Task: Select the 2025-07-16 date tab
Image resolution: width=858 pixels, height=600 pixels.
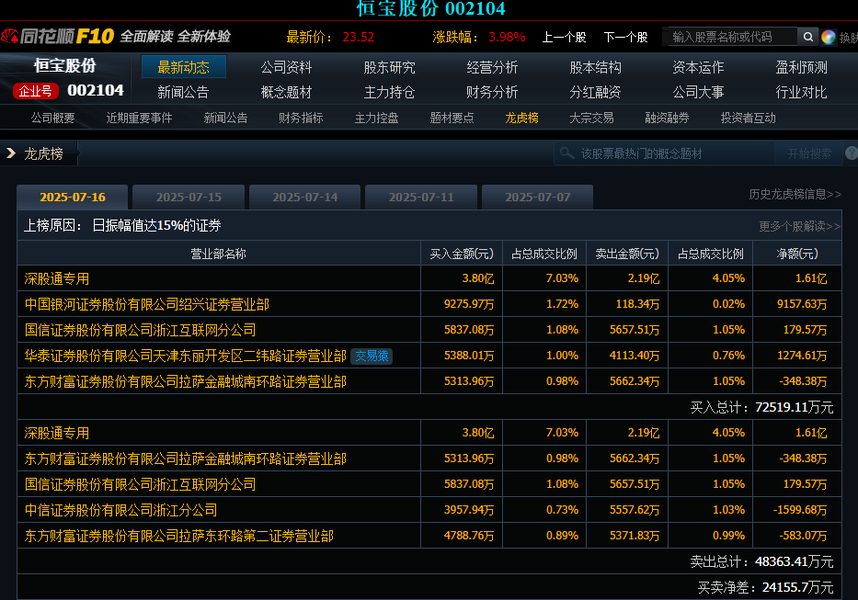Action: (x=72, y=197)
